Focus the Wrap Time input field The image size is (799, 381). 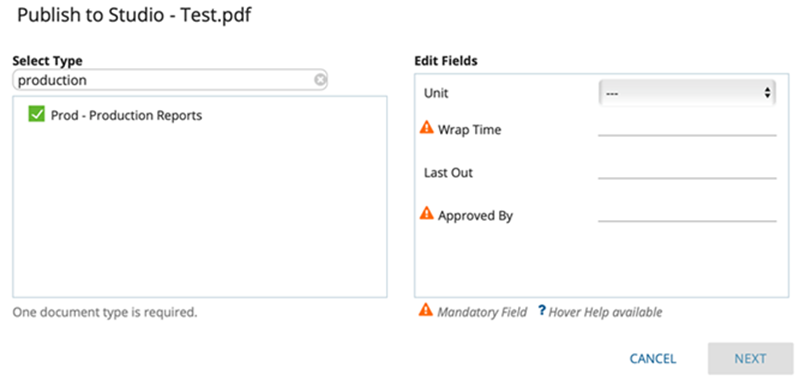pyautogui.click(x=687, y=128)
